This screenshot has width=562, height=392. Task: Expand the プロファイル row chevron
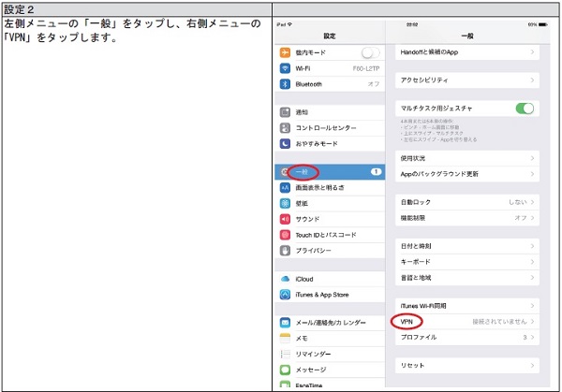coord(533,337)
